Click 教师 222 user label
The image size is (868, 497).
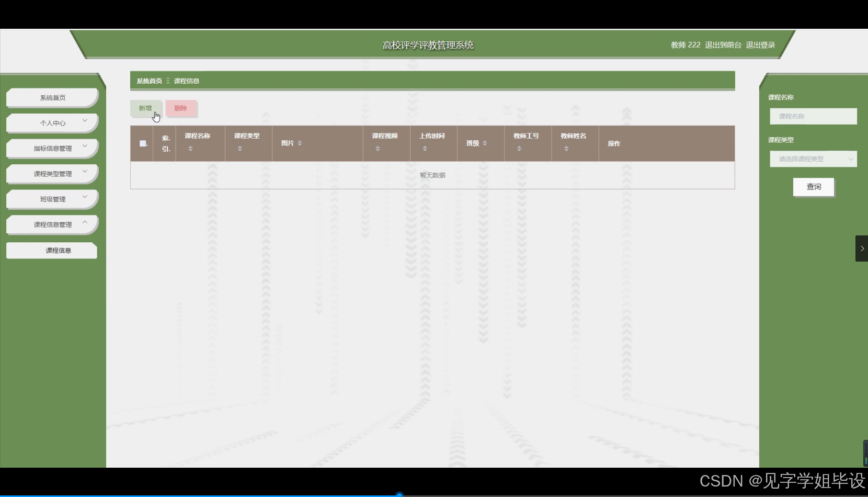tap(686, 45)
